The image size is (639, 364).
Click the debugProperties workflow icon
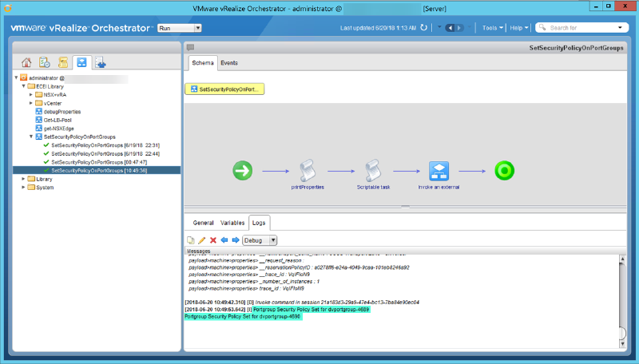click(38, 111)
